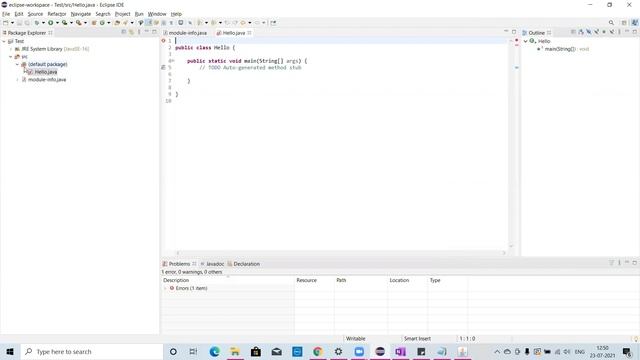Toggle Link with Editor in Package Explorer

(x=131, y=32)
